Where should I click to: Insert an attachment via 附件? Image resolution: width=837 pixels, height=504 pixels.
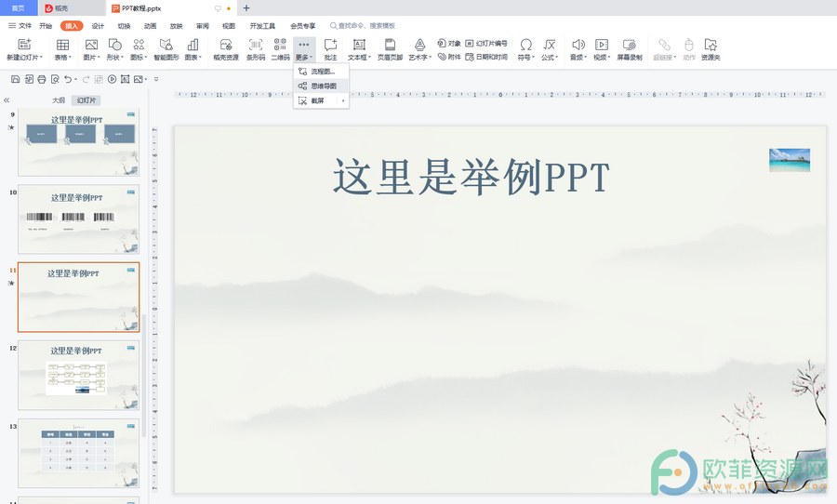(449, 57)
